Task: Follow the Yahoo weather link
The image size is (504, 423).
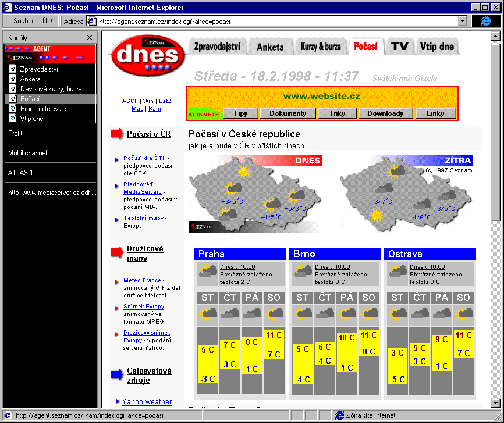Action: coord(145,401)
